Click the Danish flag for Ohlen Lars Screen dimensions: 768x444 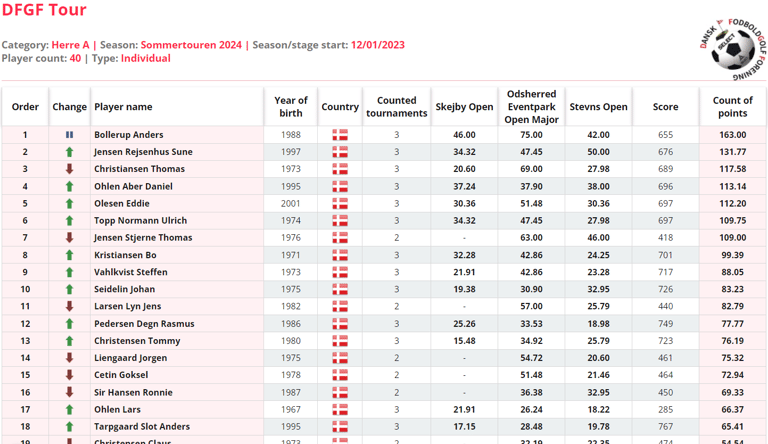[x=340, y=409]
